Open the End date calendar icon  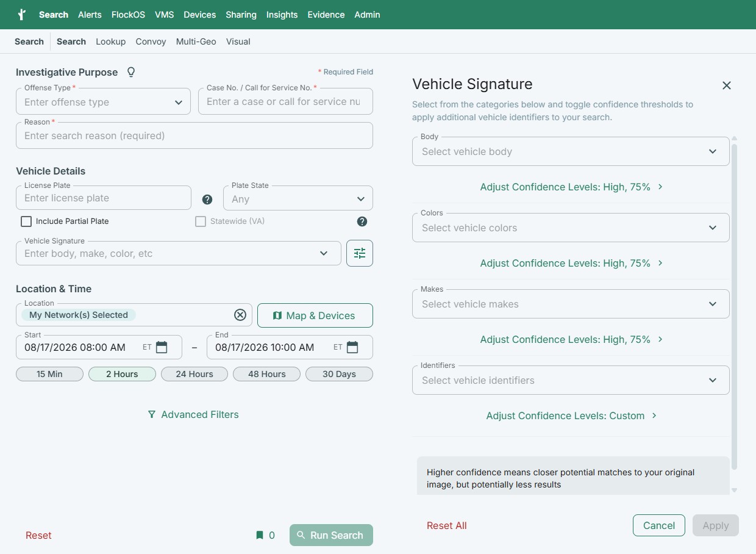(x=352, y=347)
